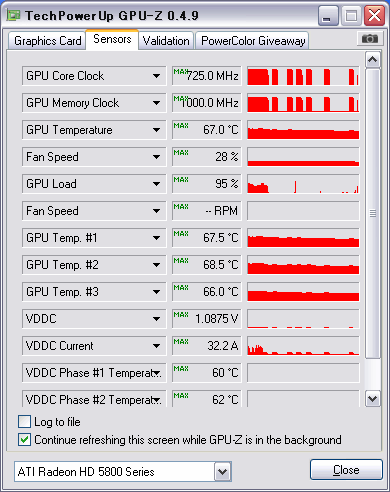Image resolution: width=390 pixels, height=492 pixels.
Task: Click the vertical scrollbar thumb
Action: (x=372, y=213)
